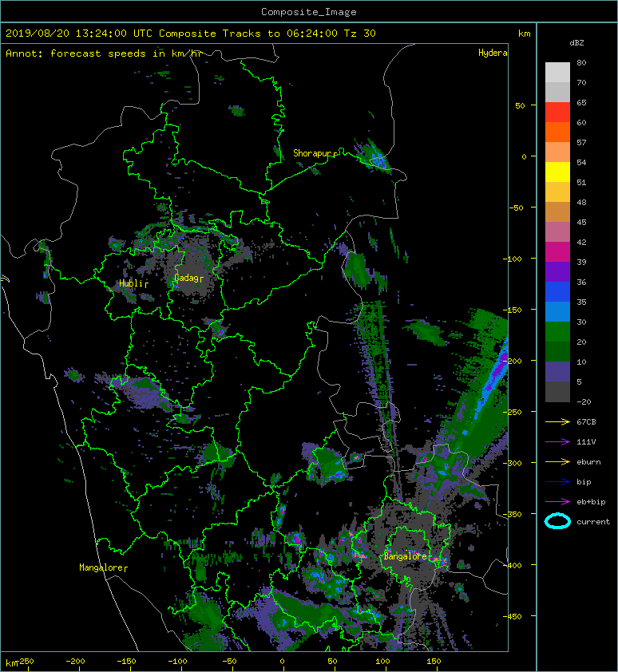
Task: Click the cyan current ellipse icon
Action: pyautogui.click(x=557, y=521)
